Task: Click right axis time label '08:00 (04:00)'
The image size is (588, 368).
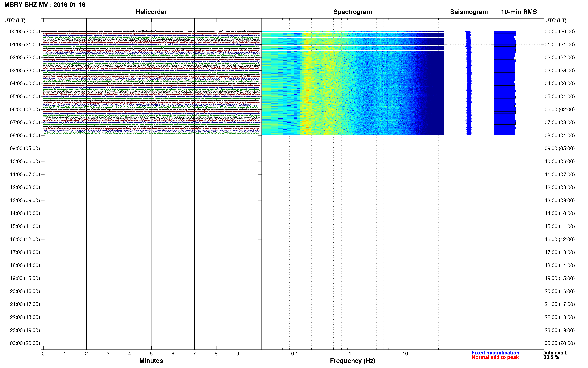Action: click(x=560, y=135)
